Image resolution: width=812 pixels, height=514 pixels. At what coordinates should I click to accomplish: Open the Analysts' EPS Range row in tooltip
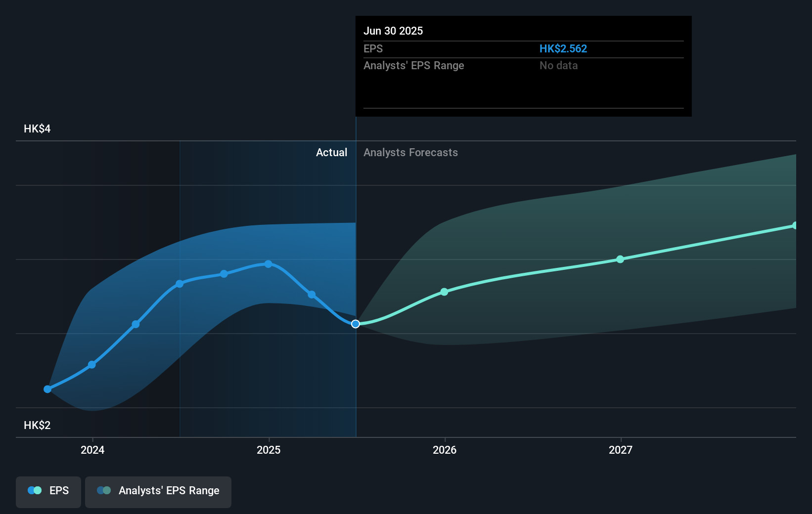tap(414, 65)
